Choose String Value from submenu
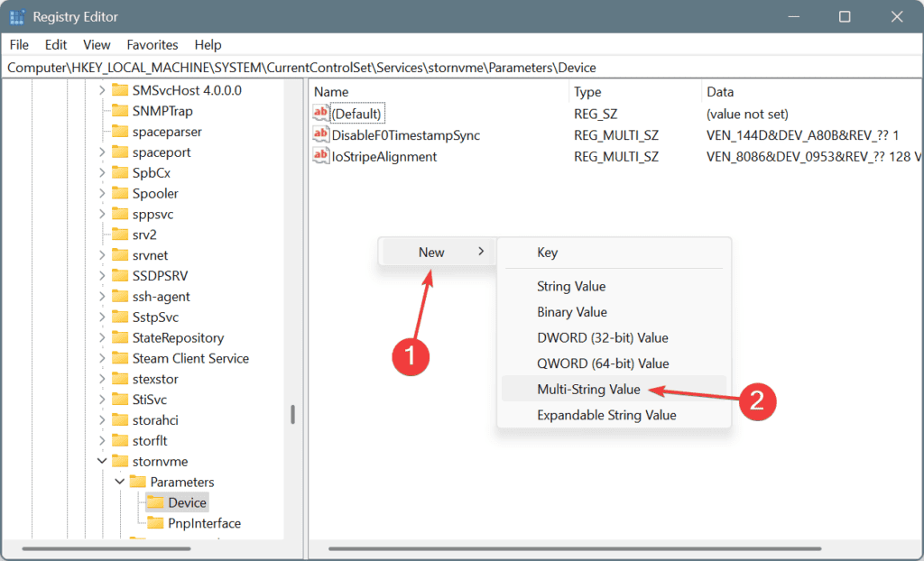The image size is (924, 561). pyautogui.click(x=614, y=287)
